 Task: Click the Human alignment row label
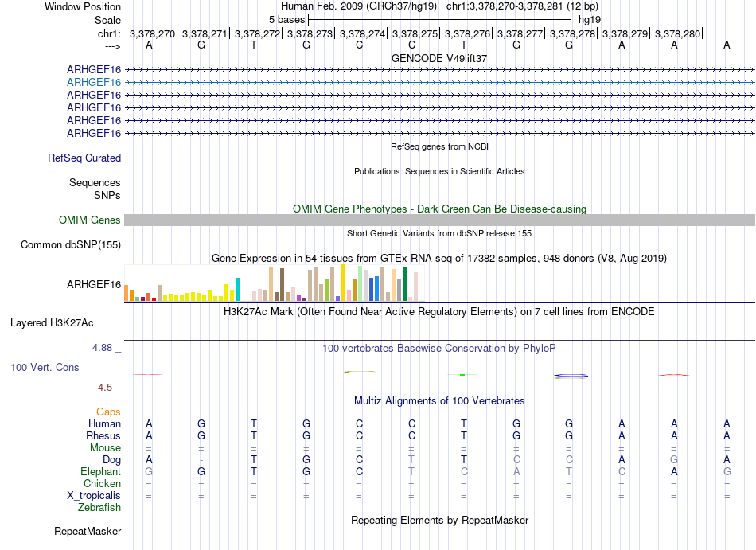(104, 424)
